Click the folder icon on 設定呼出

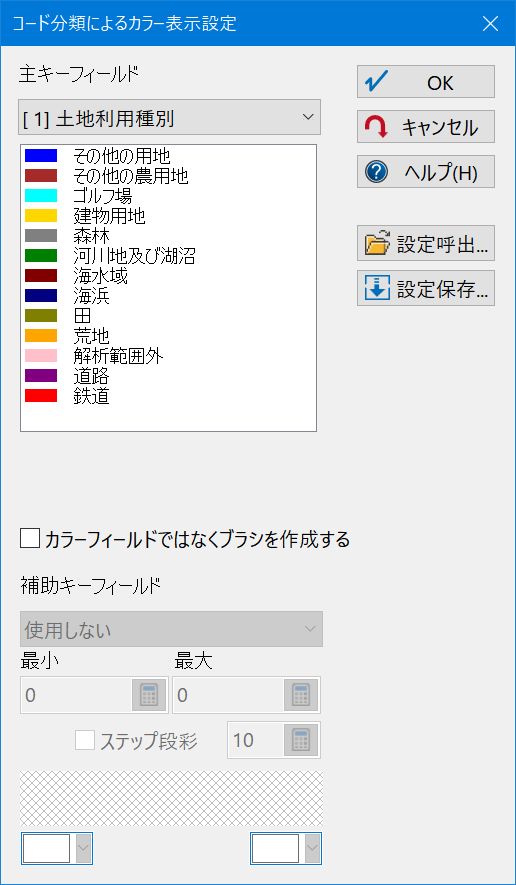pos(378,244)
